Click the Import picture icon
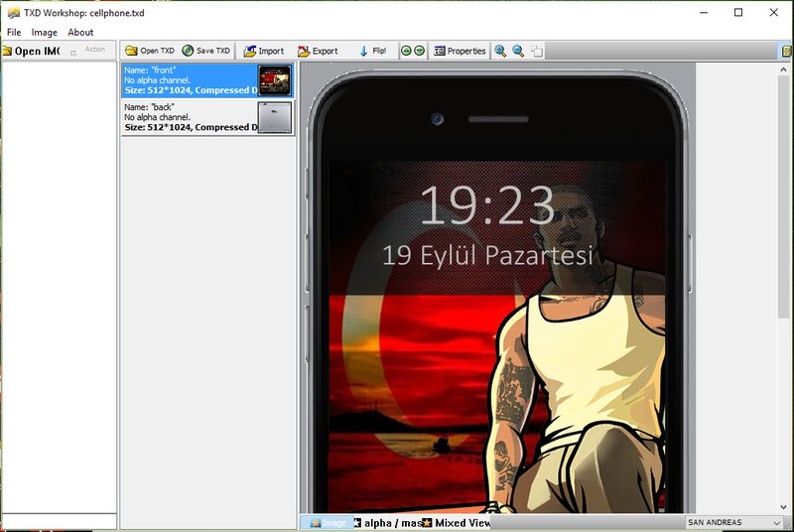 pyautogui.click(x=250, y=51)
